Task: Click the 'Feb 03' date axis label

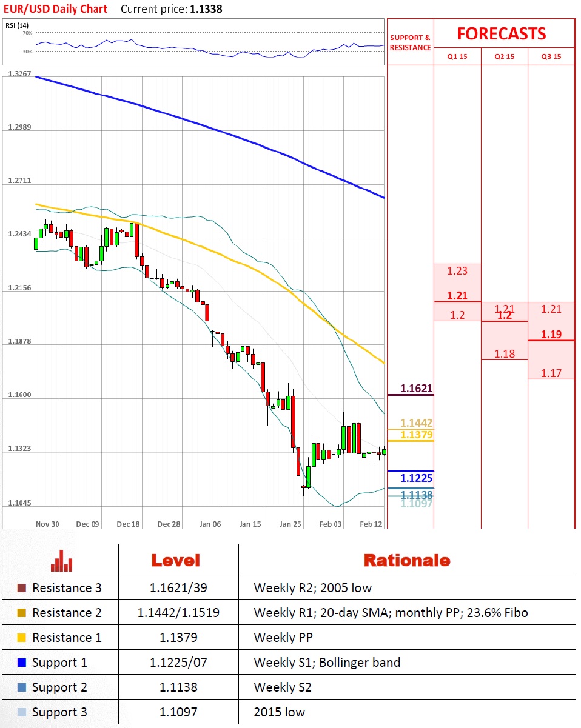Action: (331, 524)
